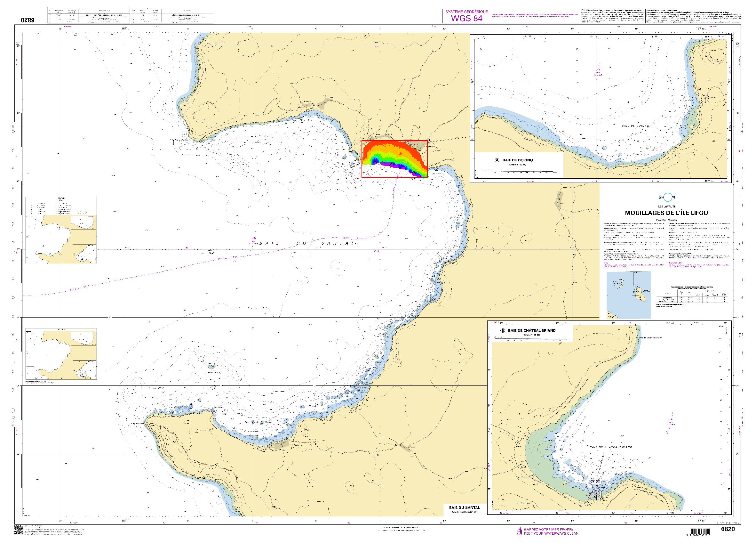Click the waterways clean person-with-bin pictogram
This screenshot has width=756, height=543.
click(x=519, y=531)
